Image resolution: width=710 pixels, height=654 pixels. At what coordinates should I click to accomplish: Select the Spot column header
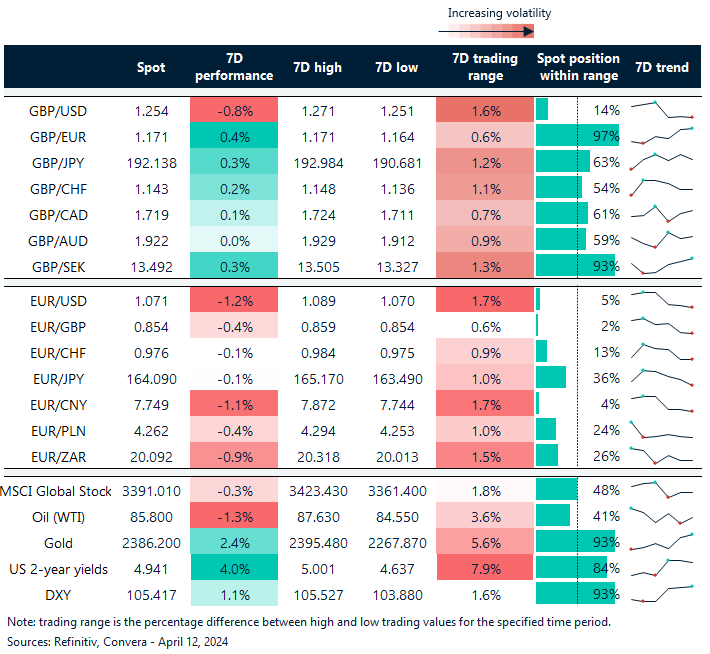[x=151, y=67]
